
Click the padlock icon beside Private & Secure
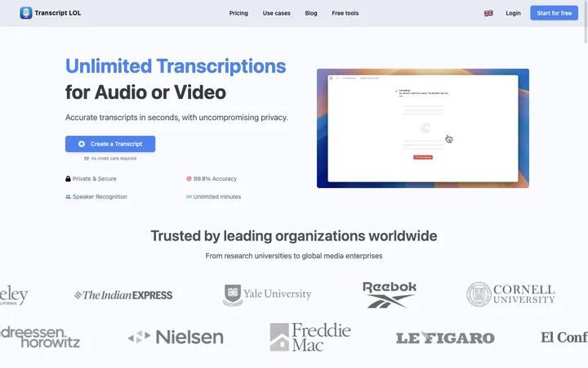[68, 179]
